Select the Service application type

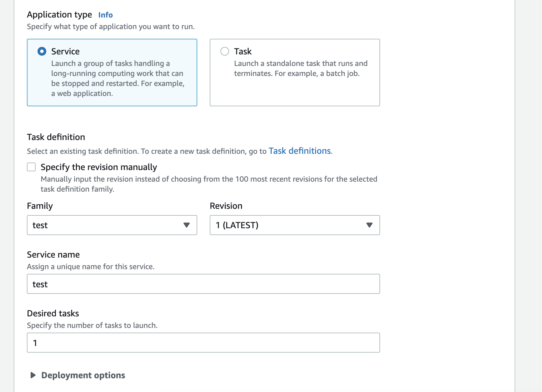42,51
